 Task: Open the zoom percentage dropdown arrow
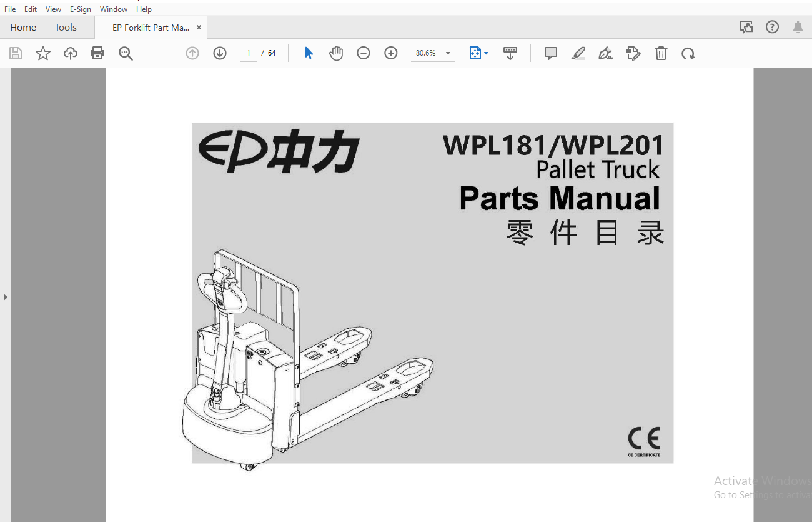448,53
